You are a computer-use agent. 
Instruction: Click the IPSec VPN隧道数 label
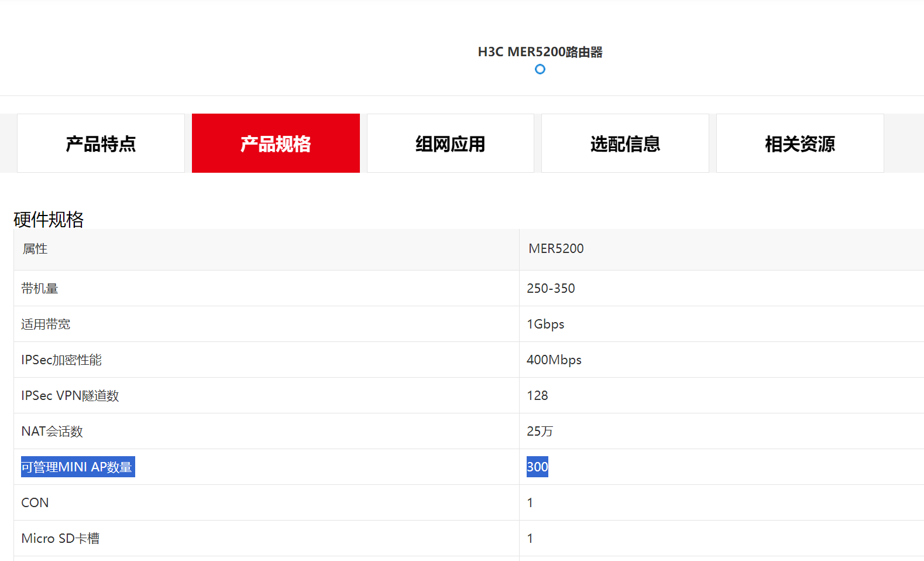70,396
